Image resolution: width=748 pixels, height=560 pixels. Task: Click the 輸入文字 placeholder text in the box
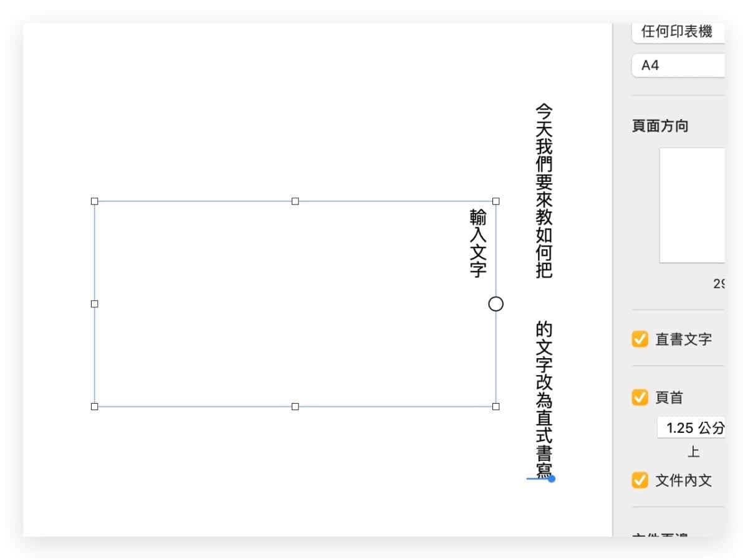(478, 243)
